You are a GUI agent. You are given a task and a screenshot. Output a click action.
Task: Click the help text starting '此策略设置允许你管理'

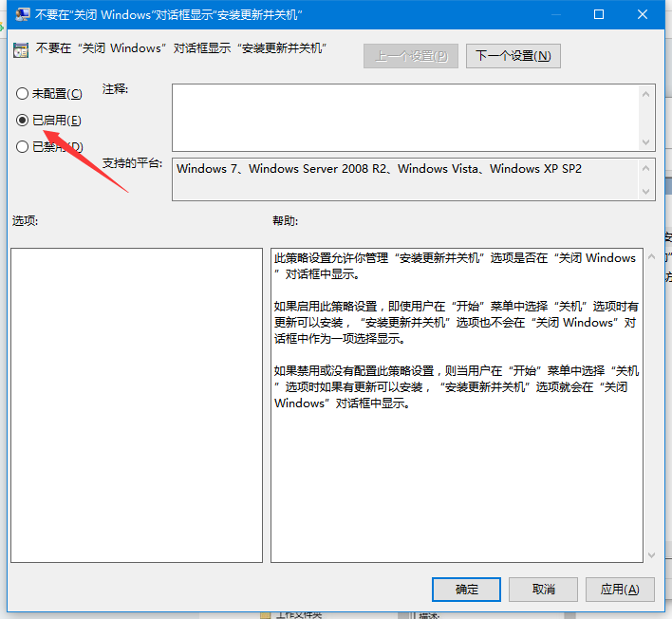click(455, 266)
